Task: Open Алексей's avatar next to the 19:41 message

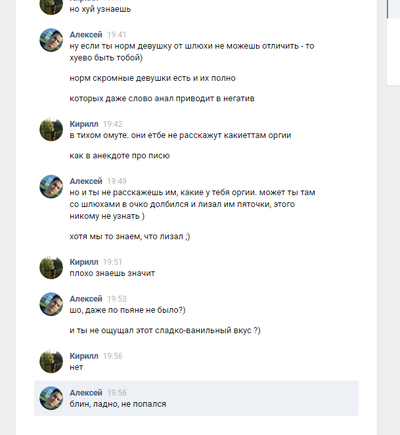Action: [51, 40]
